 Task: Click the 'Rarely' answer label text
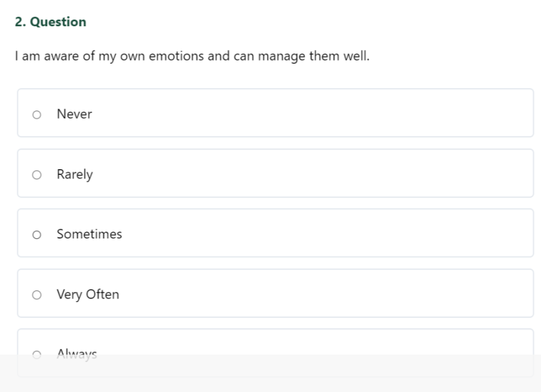point(75,175)
